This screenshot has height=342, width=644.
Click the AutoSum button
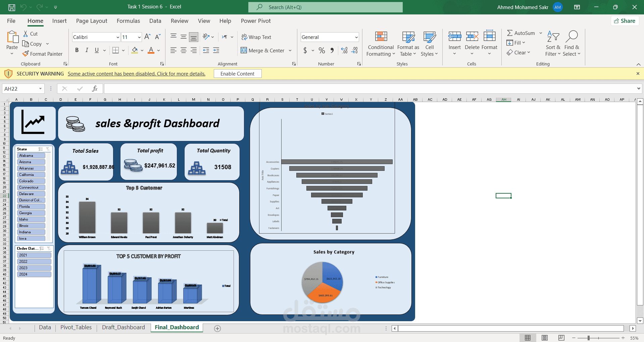tap(521, 33)
